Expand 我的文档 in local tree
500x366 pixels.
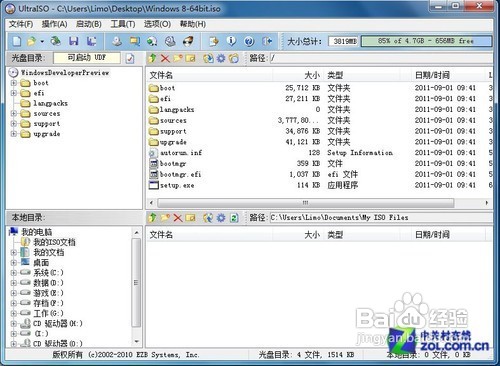(14, 252)
